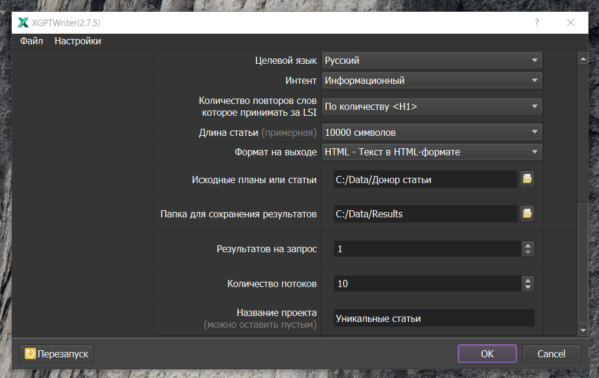Click the Количество потоков number field
Viewport: 599px width, 378px height.
click(x=427, y=284)
